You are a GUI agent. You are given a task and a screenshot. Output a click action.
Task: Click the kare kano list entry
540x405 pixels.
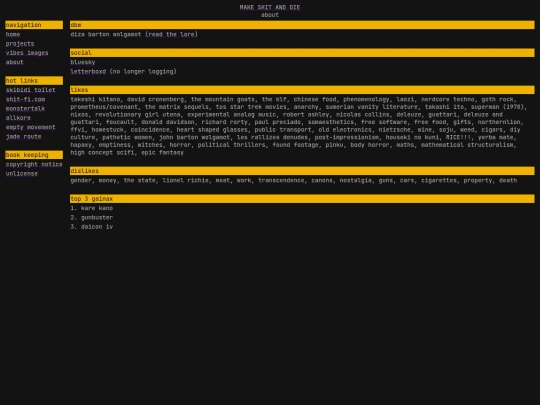click(97, 208)
